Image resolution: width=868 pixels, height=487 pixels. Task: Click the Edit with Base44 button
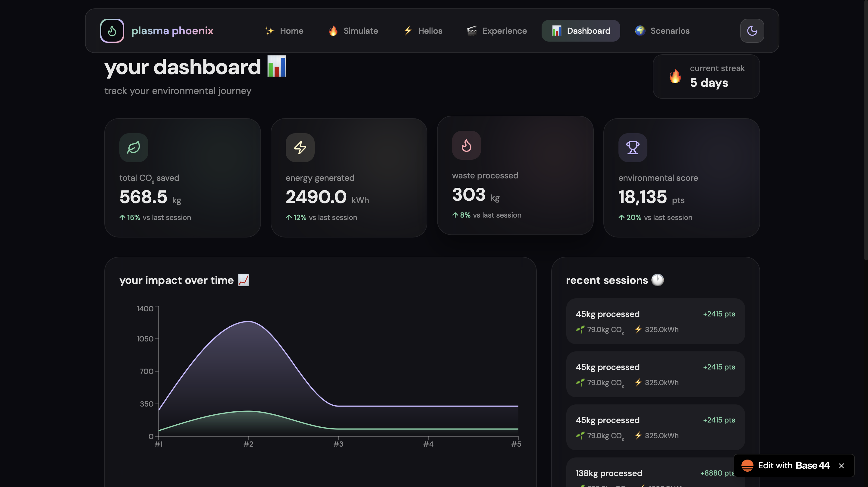[x=794, y=465]
